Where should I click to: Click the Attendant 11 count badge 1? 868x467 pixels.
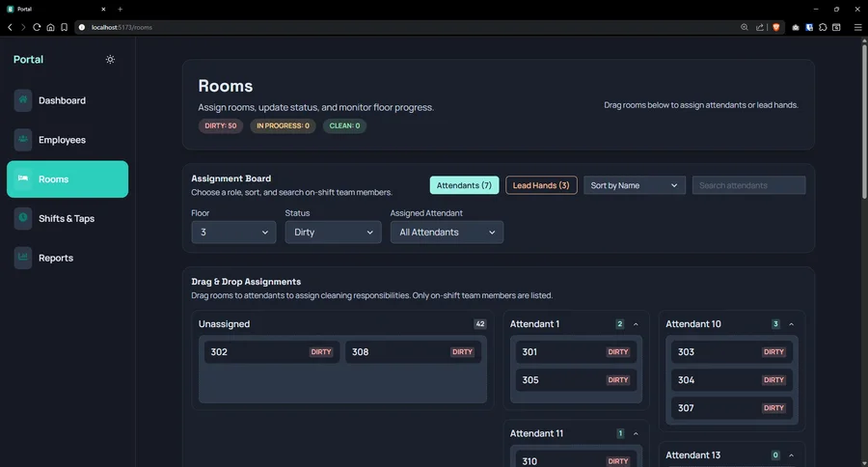(x=620, y=433)
